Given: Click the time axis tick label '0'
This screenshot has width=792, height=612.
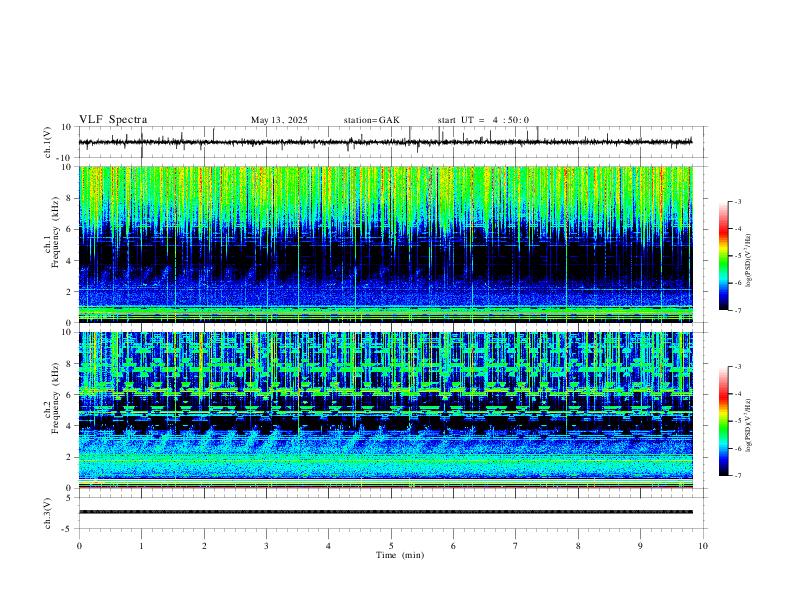Looking at the screenshot, I should coord(79,546).
